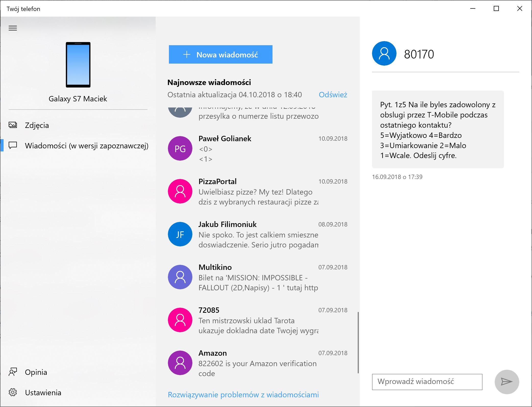Click the JF avatar of Jakub Filimoniuk
532x407 pixels.
pyautogui.click(x=180, y=234)
